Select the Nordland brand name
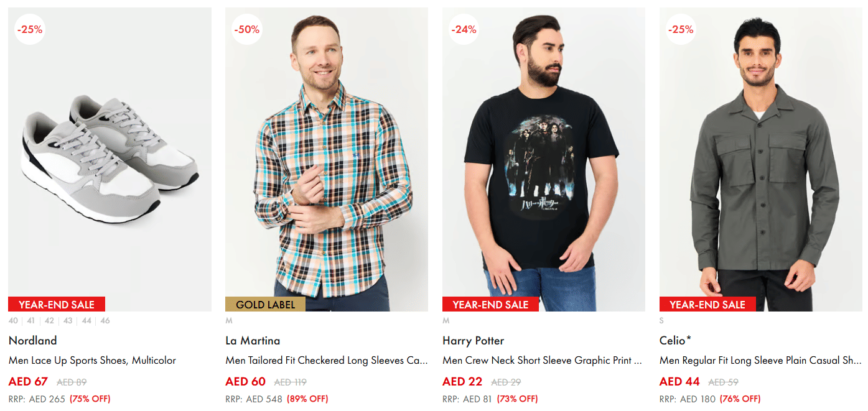 click(x=33, y=341)
